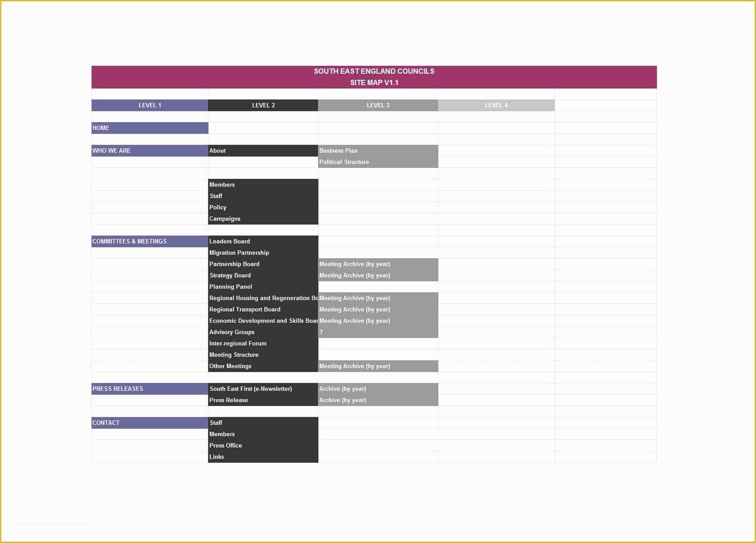Click Staff under Who We Are
Viewport: 756px width, 543px height.
coord(263,196)
